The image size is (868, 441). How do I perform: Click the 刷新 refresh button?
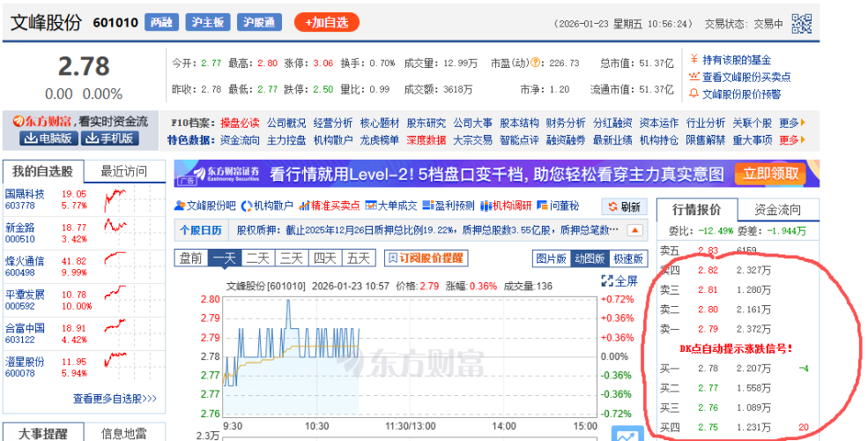pyautogui.click(x=625, y=207)
